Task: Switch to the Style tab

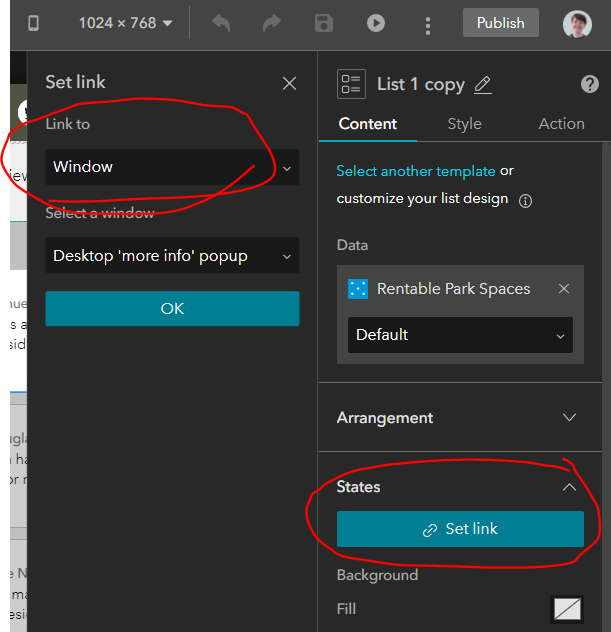Action: click(x=464, y=124)
